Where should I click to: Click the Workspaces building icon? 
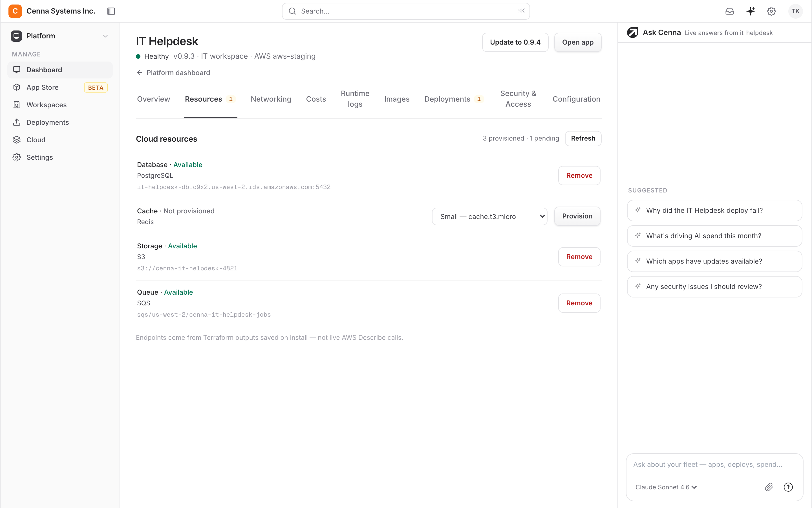point(16,105)
